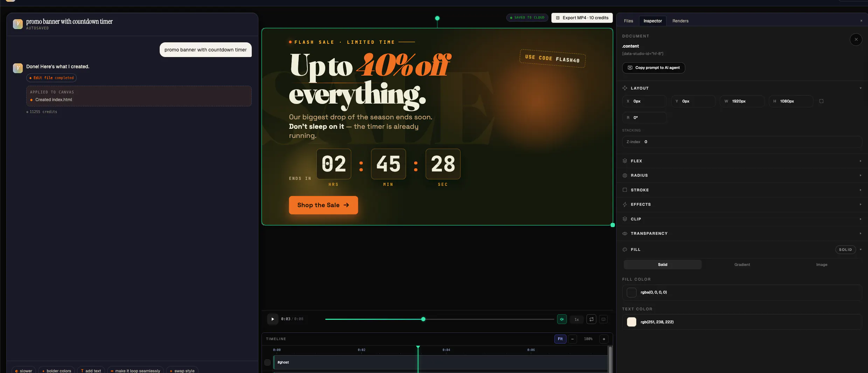
Task: Click the Fill palette icon
Action: pyautogui.click(x=625, y=249)
